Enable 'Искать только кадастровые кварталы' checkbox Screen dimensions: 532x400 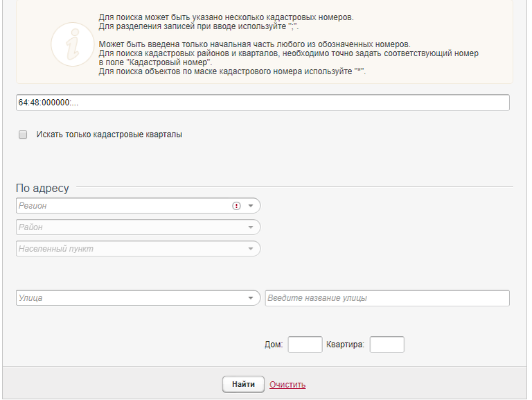pos(23,134)
